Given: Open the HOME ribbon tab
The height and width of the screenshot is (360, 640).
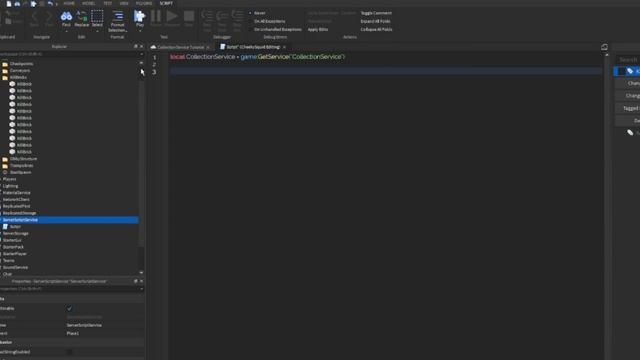Looking at the screenshot, I should point(69,3).
